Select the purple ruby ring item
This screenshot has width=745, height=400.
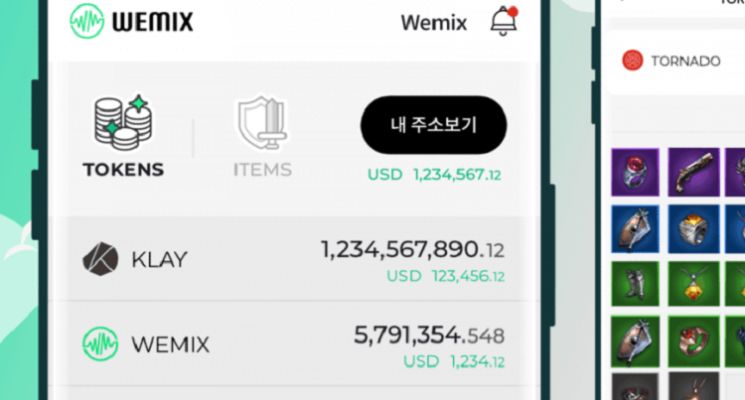pyautogui.click(x=635, y=172)
